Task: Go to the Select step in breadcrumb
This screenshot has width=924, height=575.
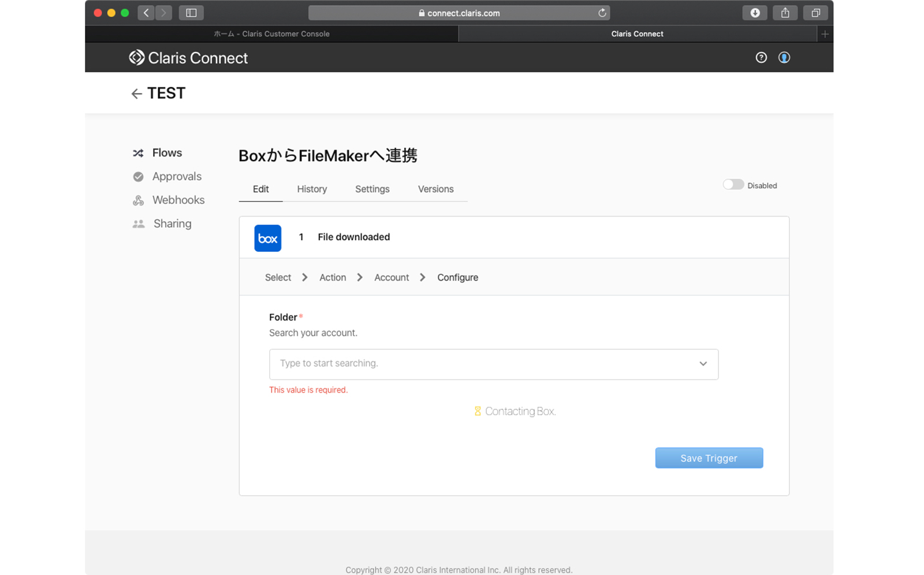Action: [278, 278]
